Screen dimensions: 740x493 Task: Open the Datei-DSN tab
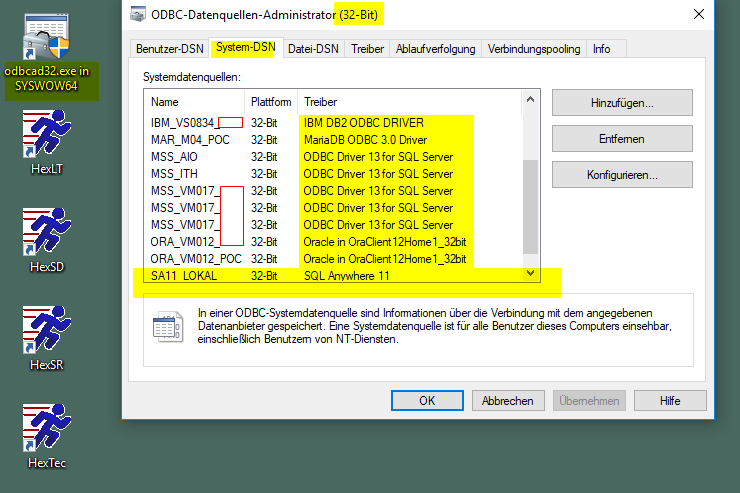(313, 49)
